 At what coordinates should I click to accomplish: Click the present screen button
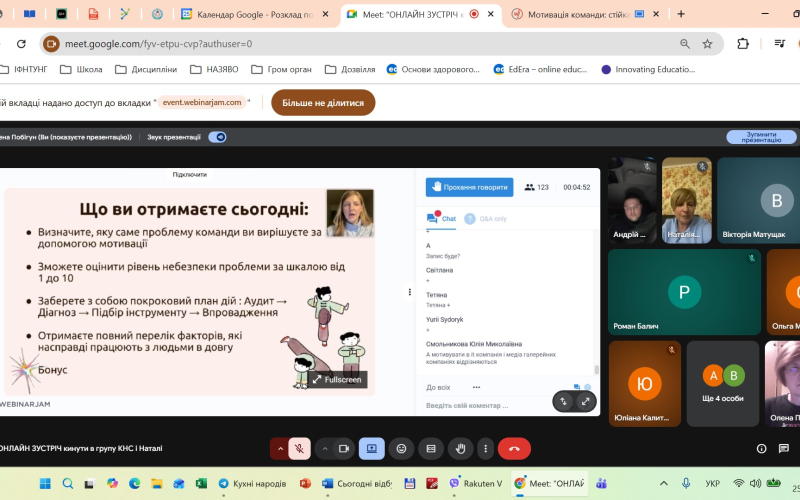371,449
